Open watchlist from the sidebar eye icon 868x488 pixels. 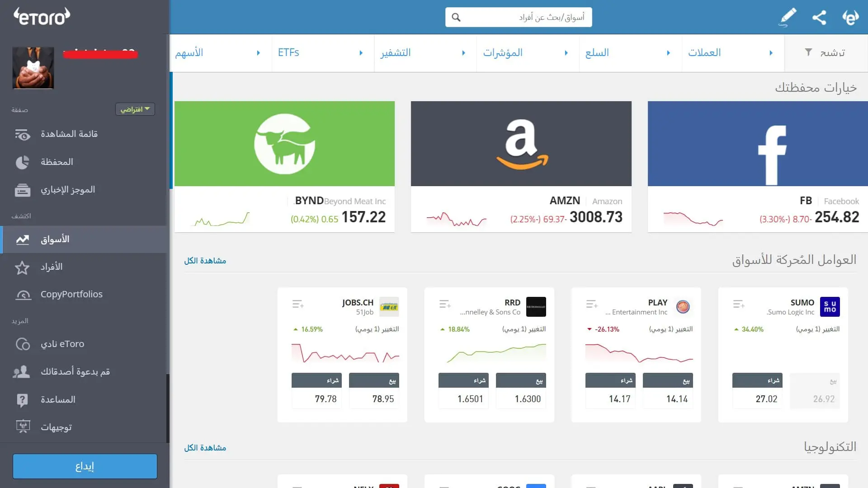[23, 134]
